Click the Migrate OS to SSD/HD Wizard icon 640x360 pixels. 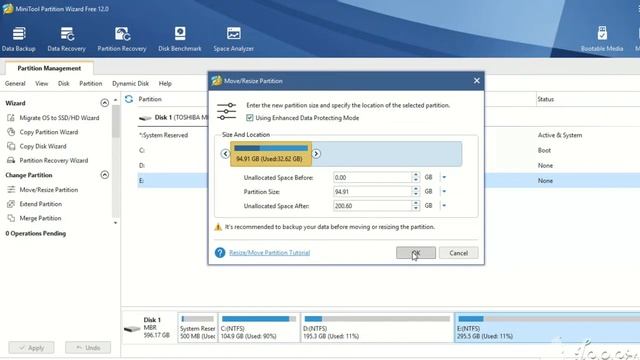tap(11, 118)
